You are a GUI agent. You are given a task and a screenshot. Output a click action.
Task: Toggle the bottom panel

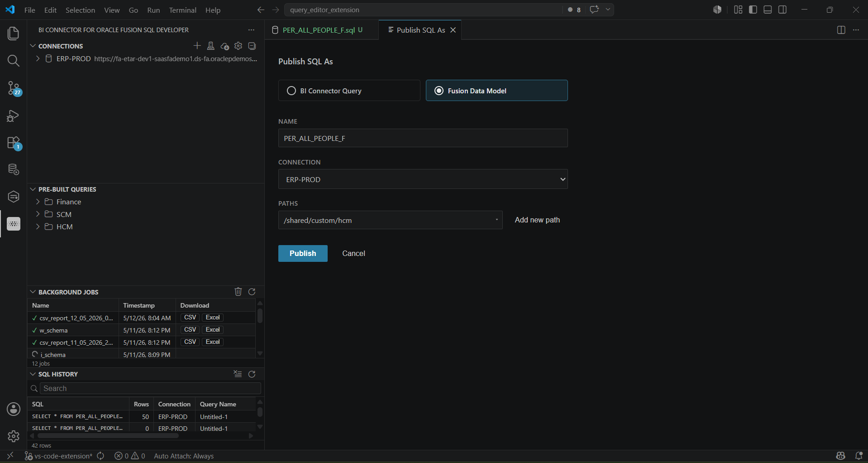768,10
